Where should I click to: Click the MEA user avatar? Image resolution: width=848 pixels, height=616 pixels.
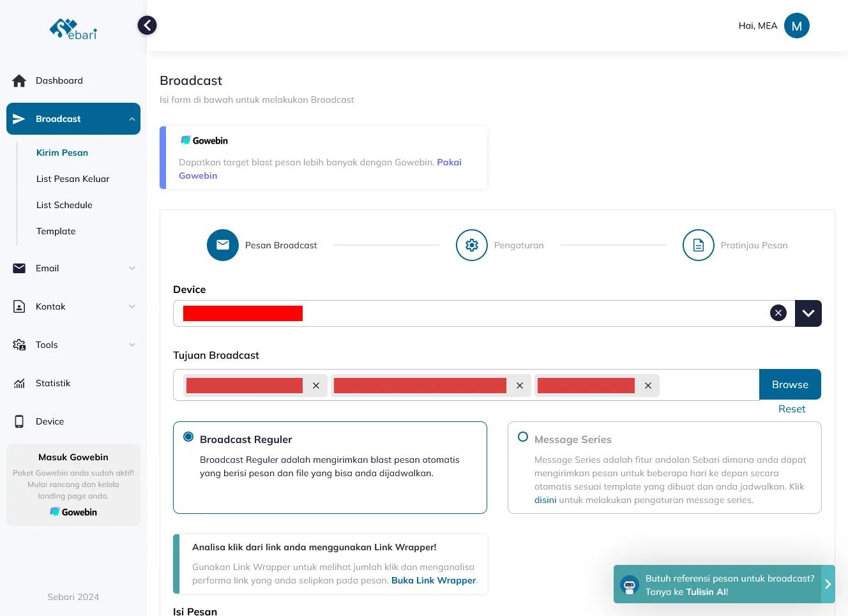pos(796,26)
